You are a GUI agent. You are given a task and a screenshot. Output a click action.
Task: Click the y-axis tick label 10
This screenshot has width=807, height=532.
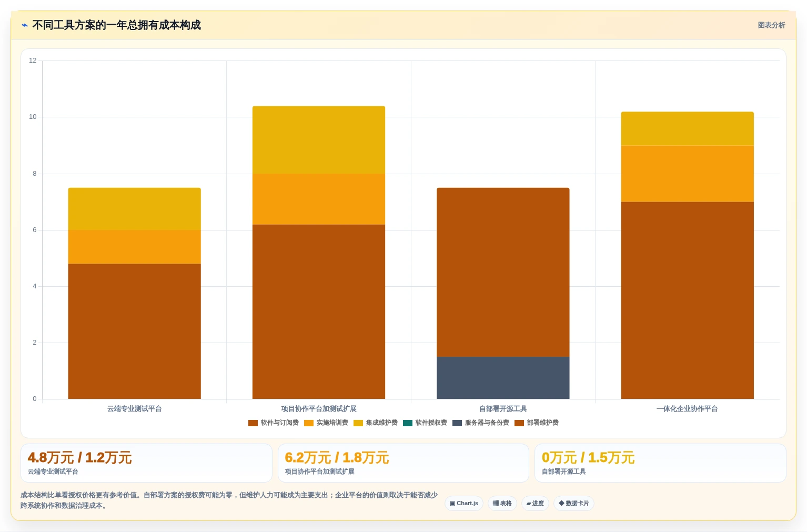[x=33, y=117]
